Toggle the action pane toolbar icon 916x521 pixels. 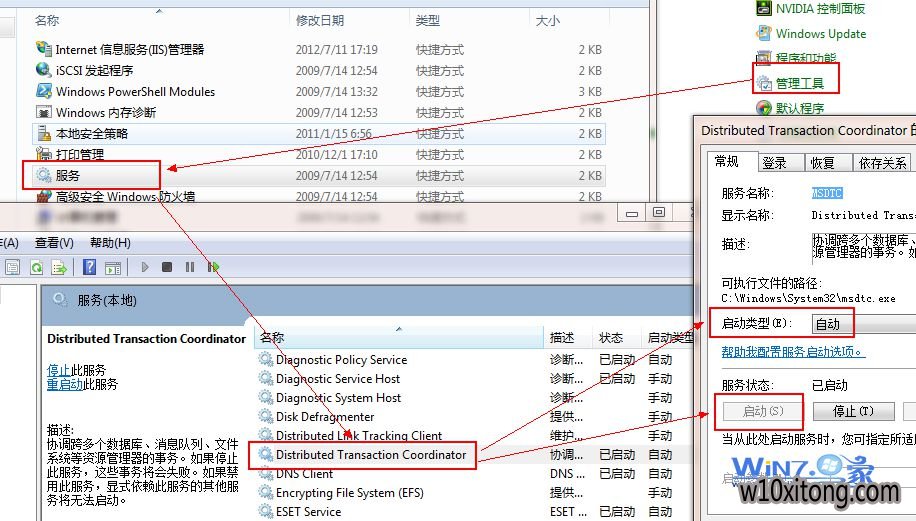[113, 268]
